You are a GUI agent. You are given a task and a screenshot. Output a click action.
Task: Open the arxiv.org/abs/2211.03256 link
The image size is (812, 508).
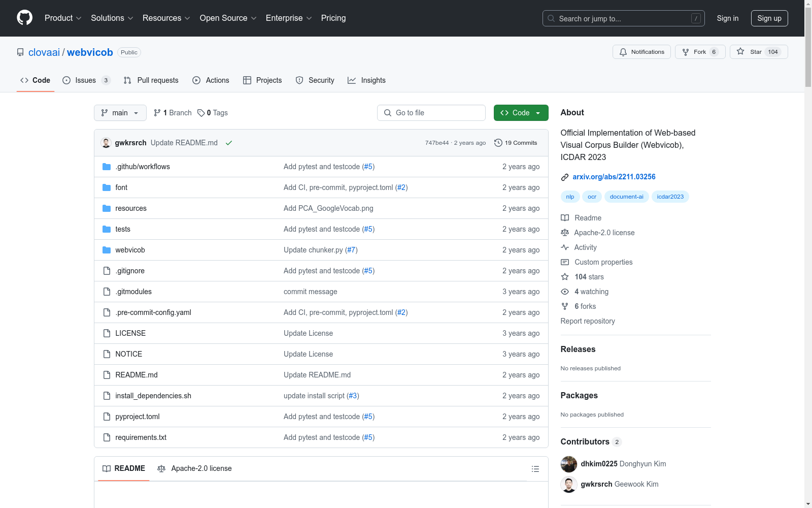614,177
